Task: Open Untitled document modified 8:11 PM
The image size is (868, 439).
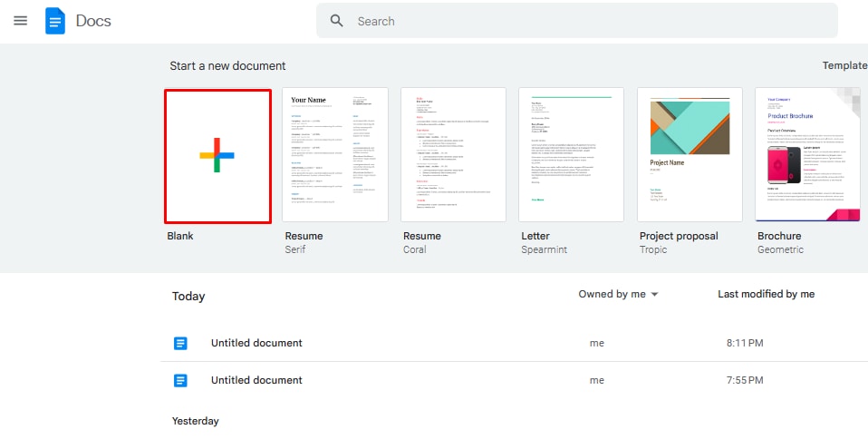Action: (256, 343)
